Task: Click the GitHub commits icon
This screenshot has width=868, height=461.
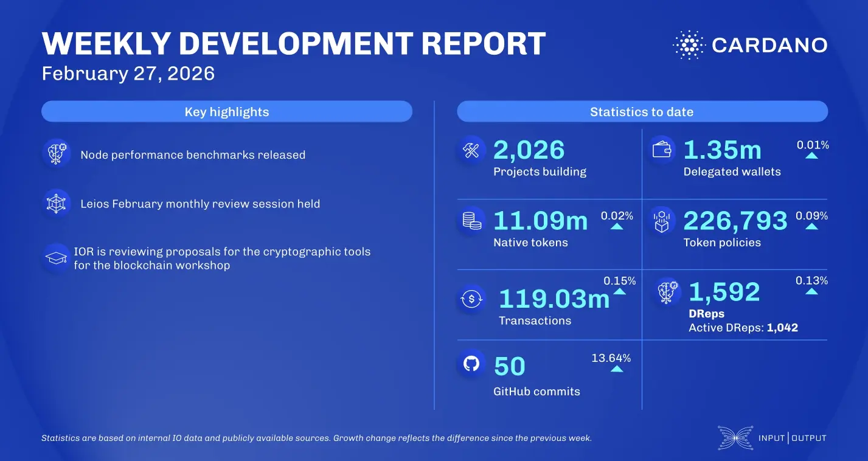Action: pos(471,363)
